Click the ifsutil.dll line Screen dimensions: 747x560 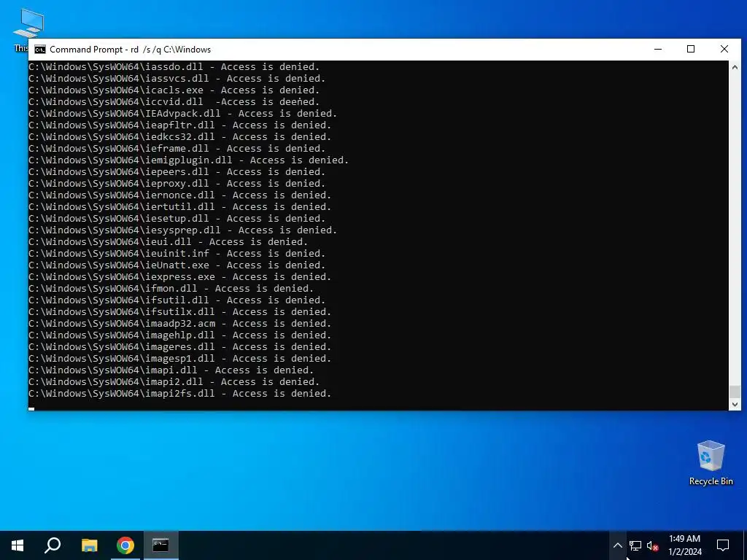tap(177, 300)
